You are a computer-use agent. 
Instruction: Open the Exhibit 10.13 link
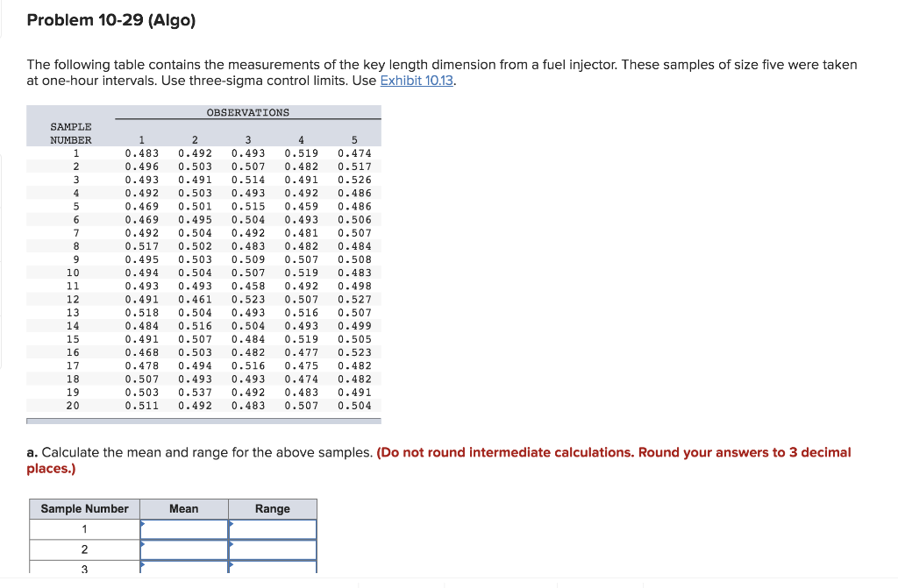[417, 79]
